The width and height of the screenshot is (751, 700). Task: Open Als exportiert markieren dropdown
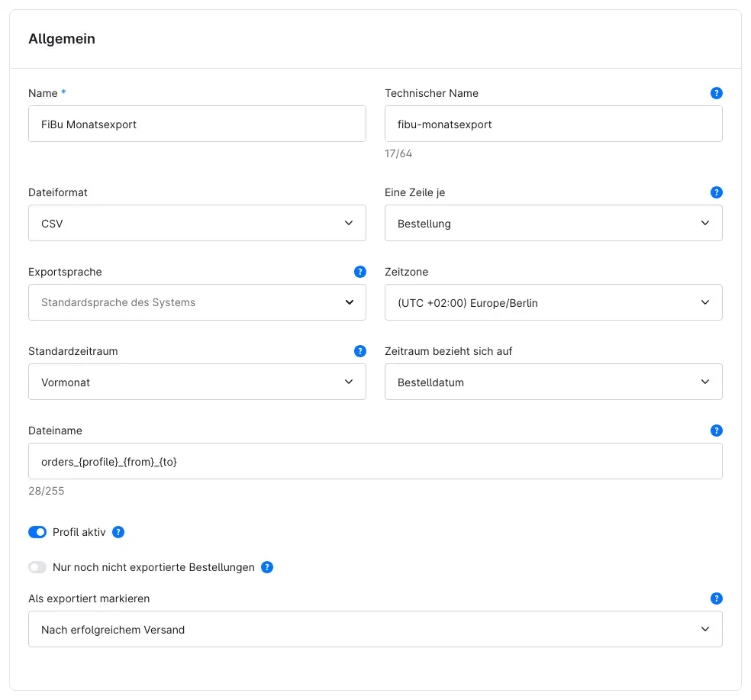coord(375,629)
